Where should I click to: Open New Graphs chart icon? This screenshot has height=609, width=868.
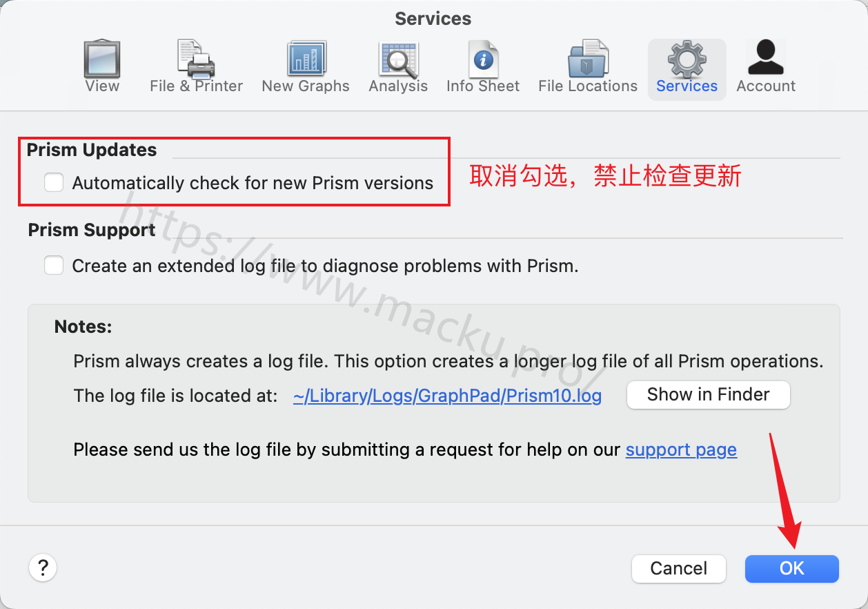[x=306, y=59]
